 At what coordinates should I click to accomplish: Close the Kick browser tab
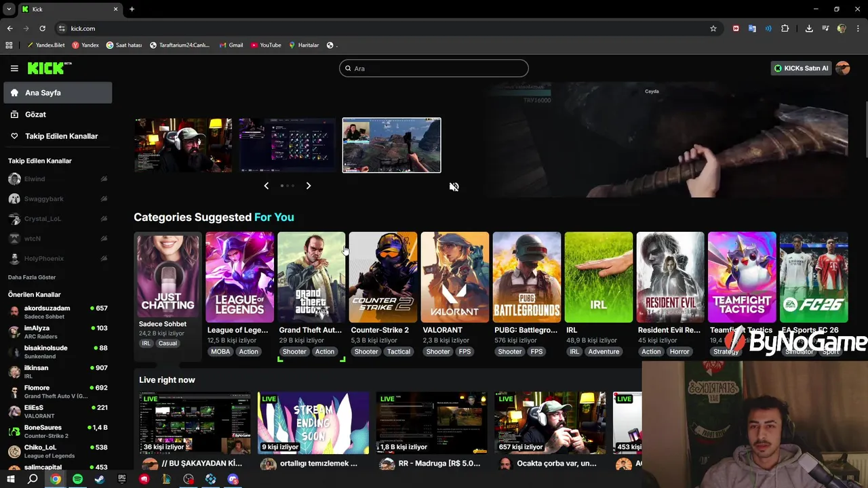pos(115,9)
